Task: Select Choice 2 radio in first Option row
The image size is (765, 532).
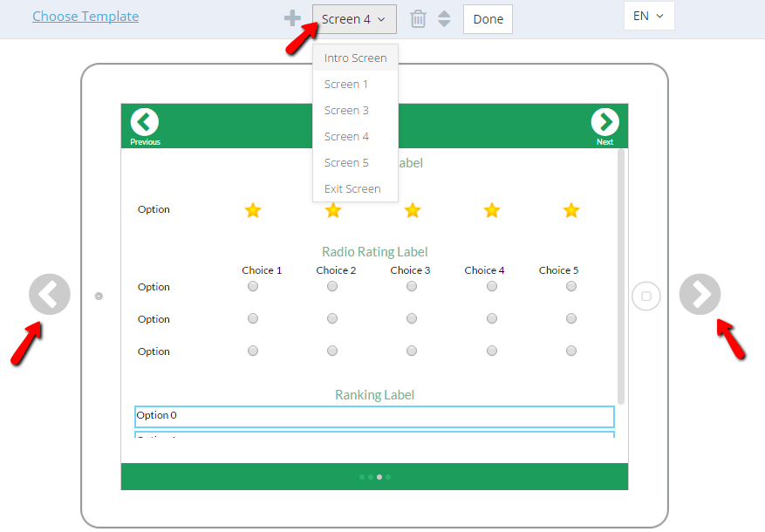Action: point(332,286)
